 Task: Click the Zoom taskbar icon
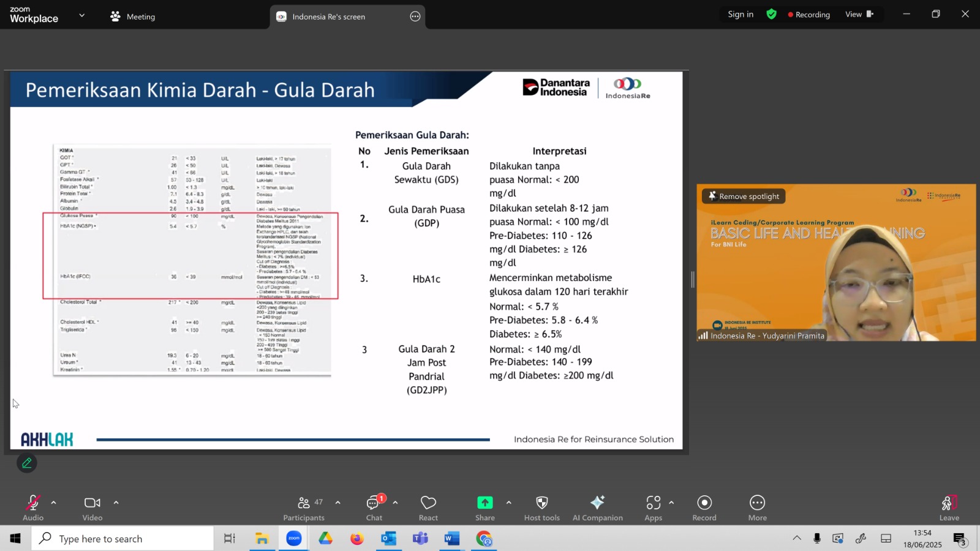click(294, 538)
